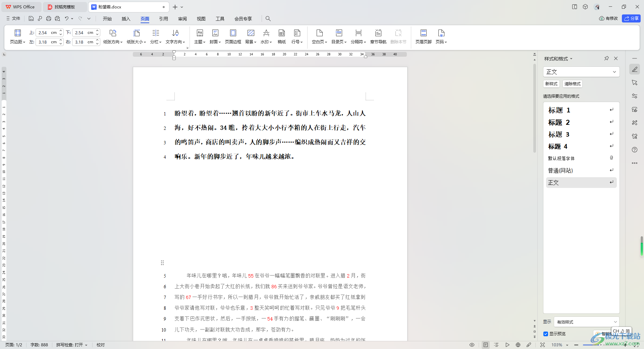Click the selection arrow tool in sidebar
The height and width of the screenshot is (349, 644).
pos(634,83)
